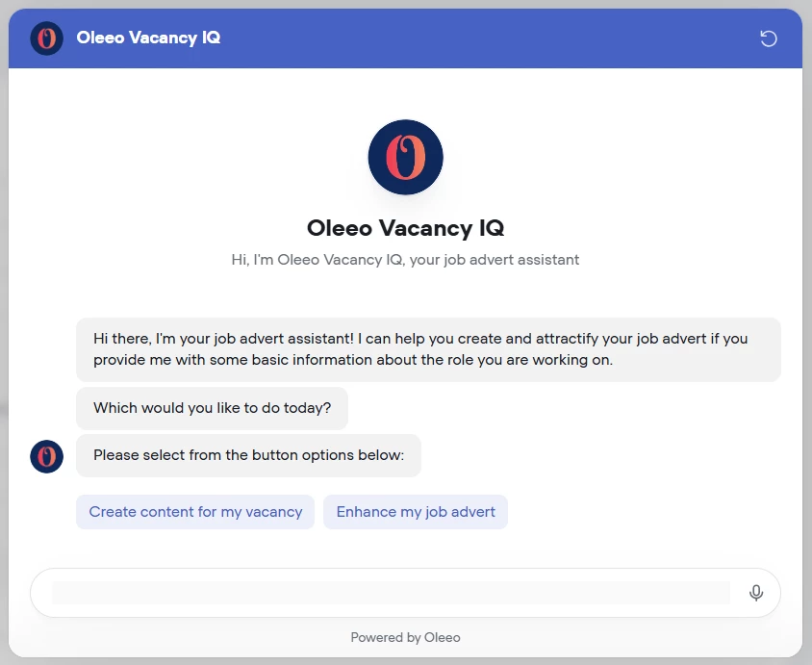
Task: Choose Enhance my job advert option
Action: pos(416,512)
